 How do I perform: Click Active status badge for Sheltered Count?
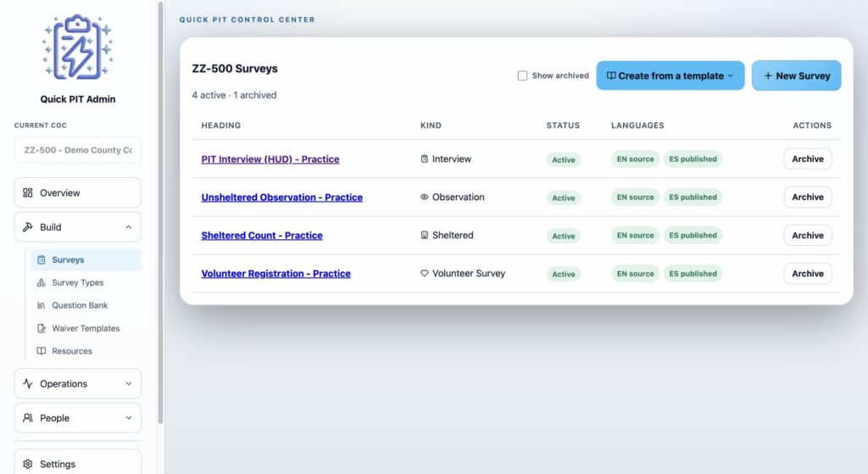563,236
